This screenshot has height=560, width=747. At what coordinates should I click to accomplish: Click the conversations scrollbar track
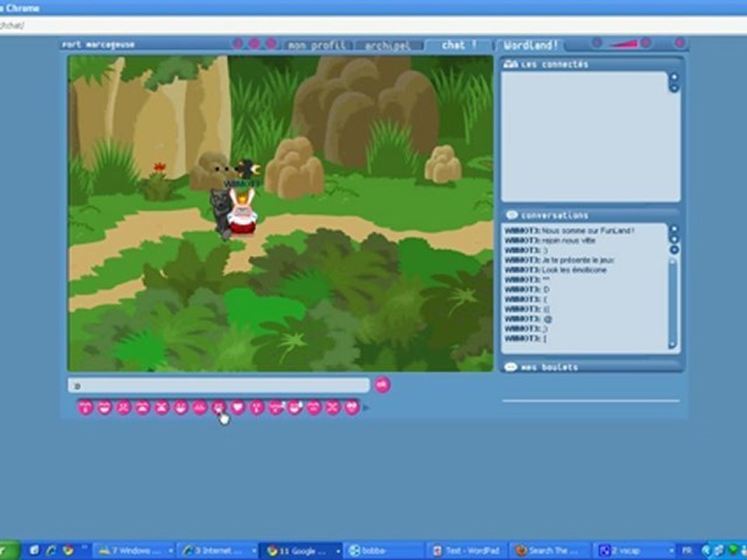673,303
